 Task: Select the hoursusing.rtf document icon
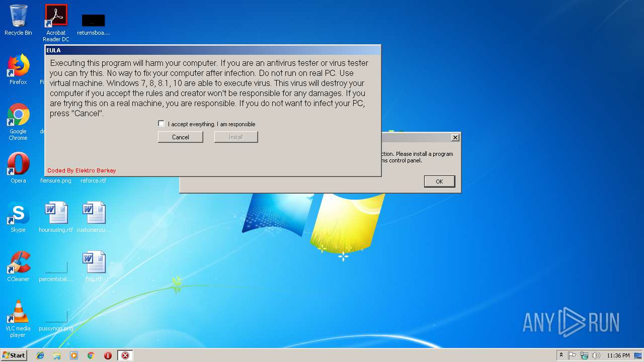point(56,217)
